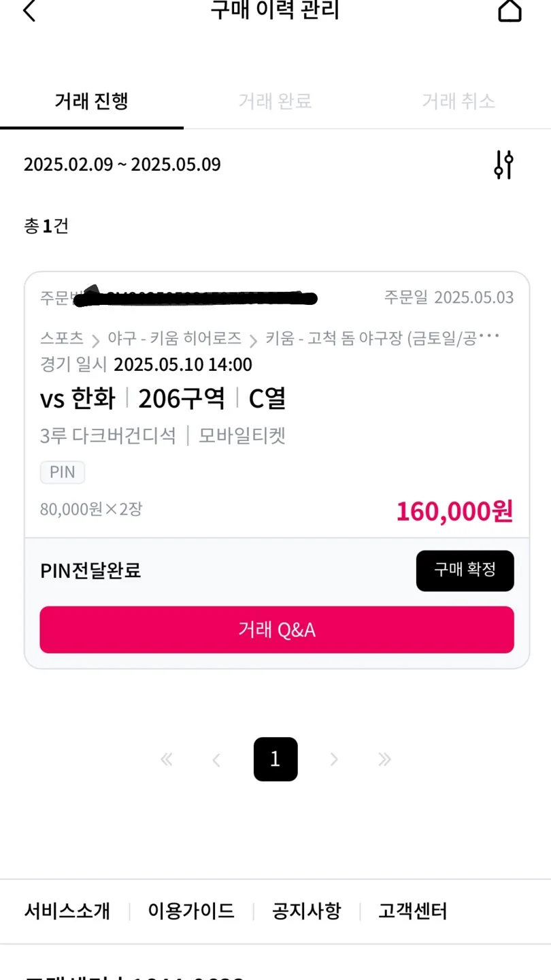Jump to last page double-right arrow

tap(384, 759)
